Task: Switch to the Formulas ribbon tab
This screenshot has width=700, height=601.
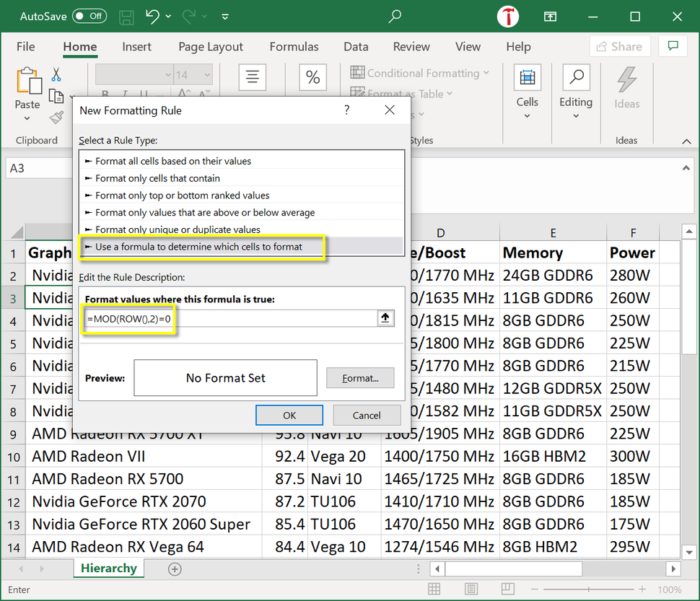Action: [x=294, y=46]
